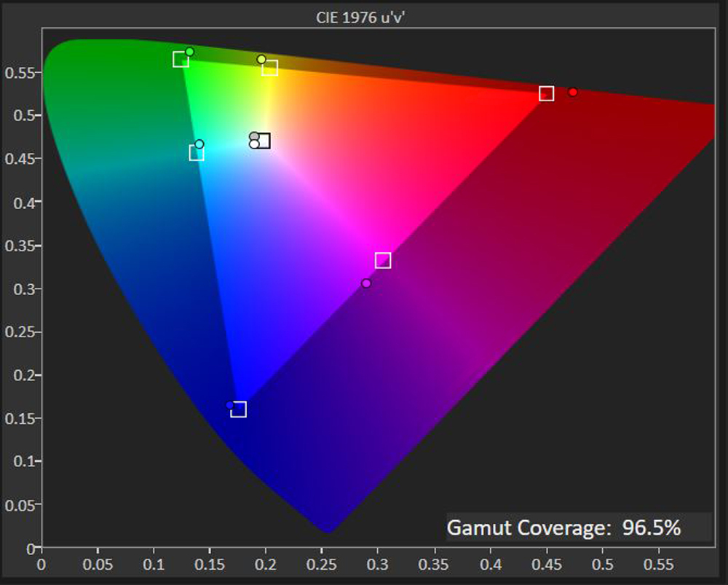
Task: Click the green measurement dot above its square
Action: (x=191, y=51)
